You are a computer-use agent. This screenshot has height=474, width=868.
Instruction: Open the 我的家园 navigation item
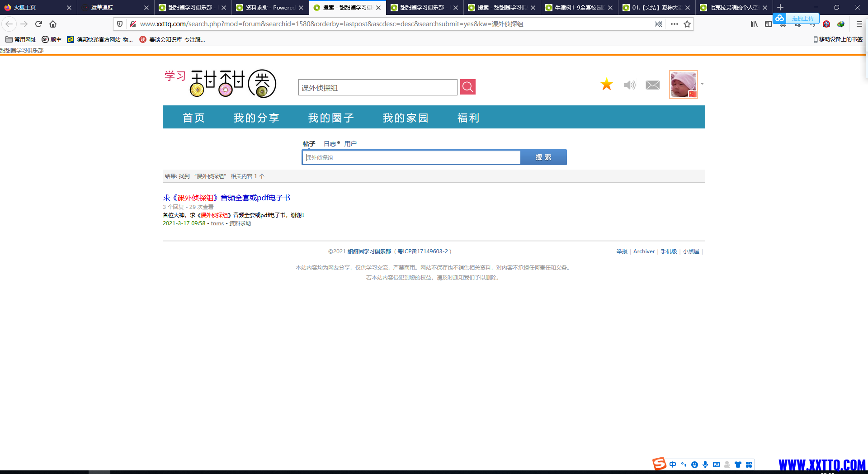[x=406, y=118]
